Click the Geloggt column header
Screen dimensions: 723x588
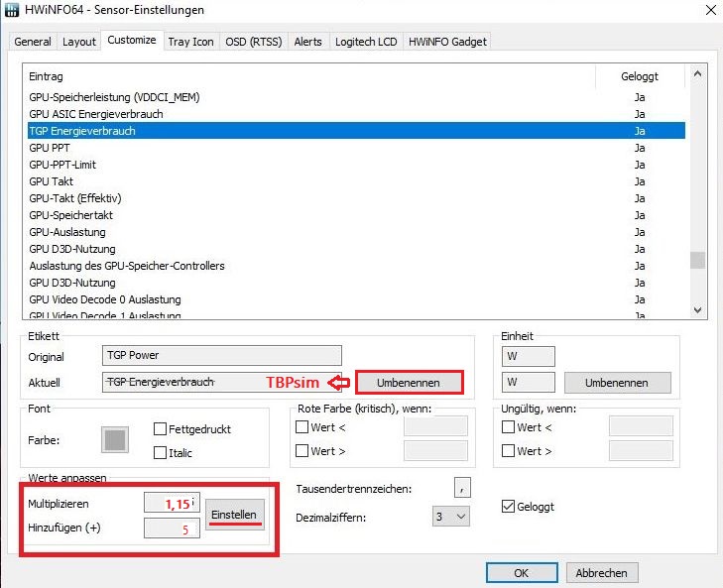[640, 76]
